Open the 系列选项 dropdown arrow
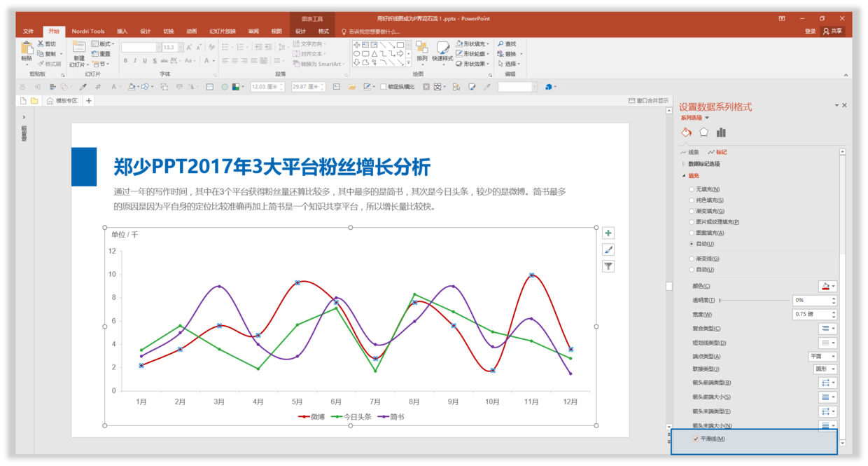This screenshot has height=466, width=868. 707,118
